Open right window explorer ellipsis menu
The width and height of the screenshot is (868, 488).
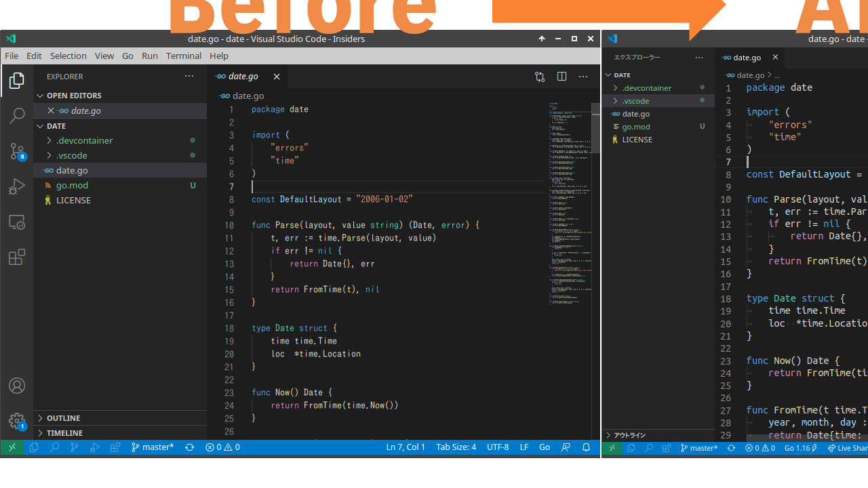(699, 58)
